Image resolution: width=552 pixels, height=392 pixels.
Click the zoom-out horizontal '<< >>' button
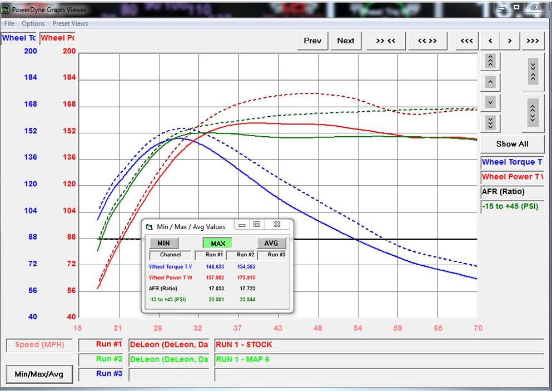click(427, 41)
